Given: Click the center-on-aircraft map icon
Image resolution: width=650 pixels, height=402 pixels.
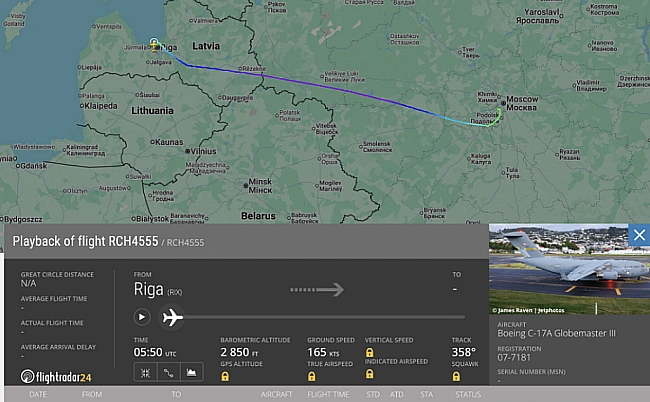Looking at the screenshot, I should 146,373.
